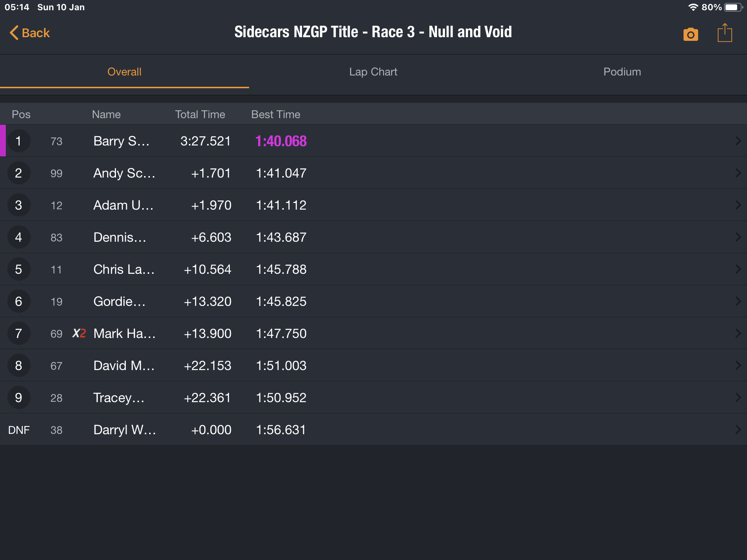The width and height of the screenshot is (747, 560).
Task: Tap position 5 circle badge
Action: coord(19,269)
